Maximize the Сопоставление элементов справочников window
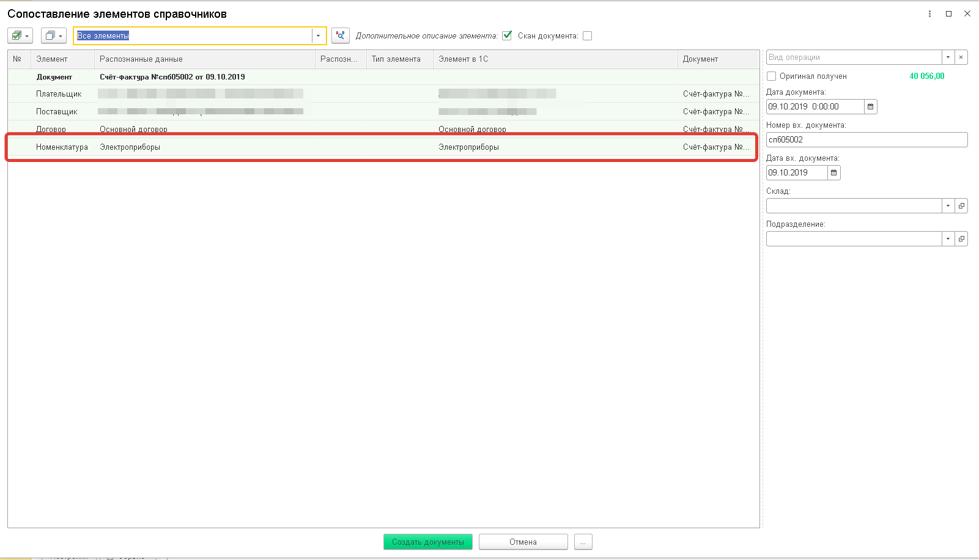The height and width of the screenshot is (560, 979). tap(948, 13)
